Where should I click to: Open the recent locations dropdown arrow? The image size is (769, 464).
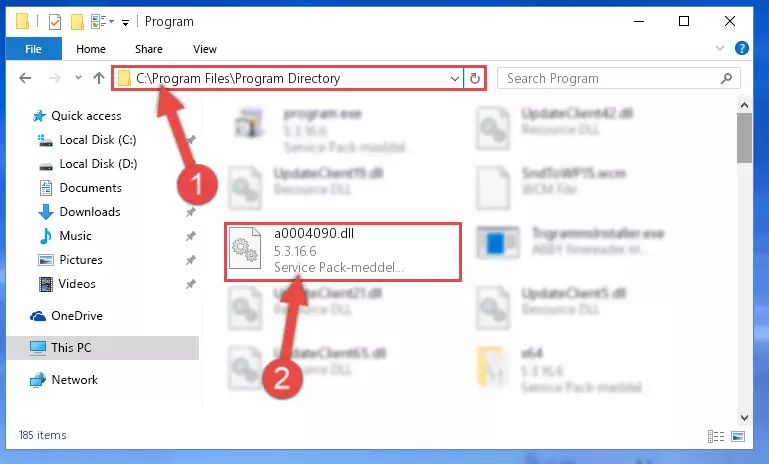78,77
